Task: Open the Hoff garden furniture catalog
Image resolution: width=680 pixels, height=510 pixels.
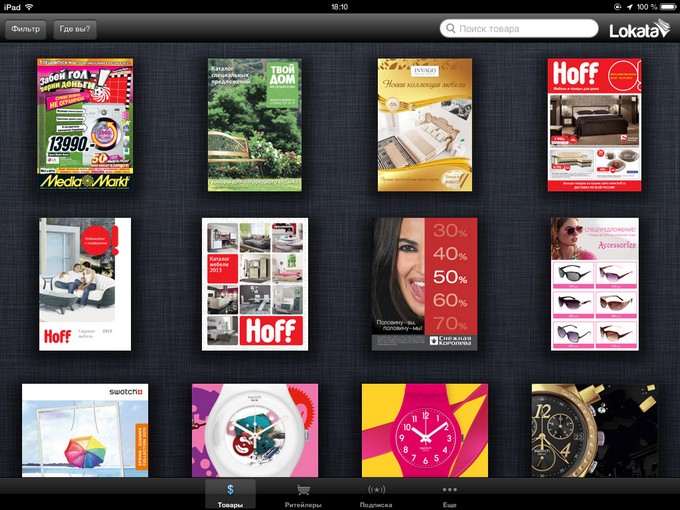Action: point(85,284)
